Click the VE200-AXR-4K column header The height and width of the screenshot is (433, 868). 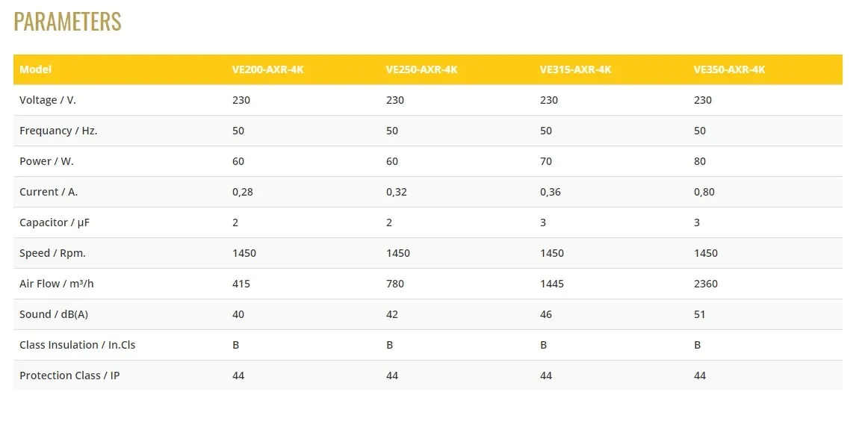268,69
